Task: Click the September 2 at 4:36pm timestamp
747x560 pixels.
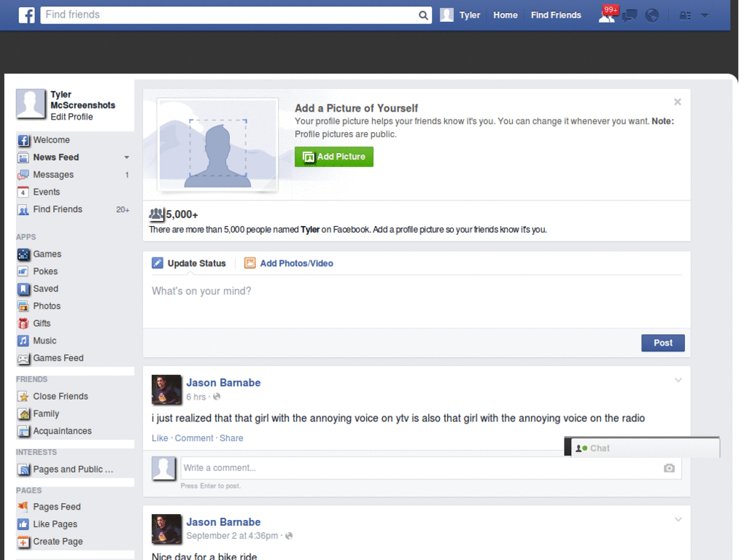Action: coord(232,536)
